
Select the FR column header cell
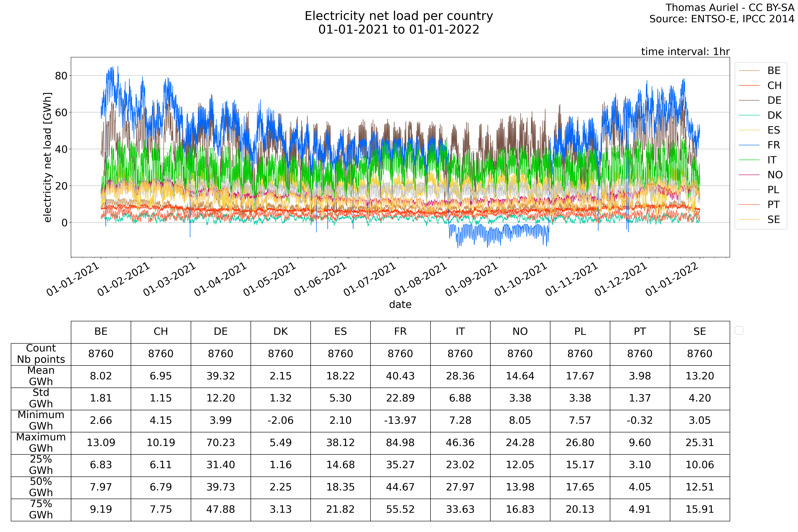click(x=400, y=332)
